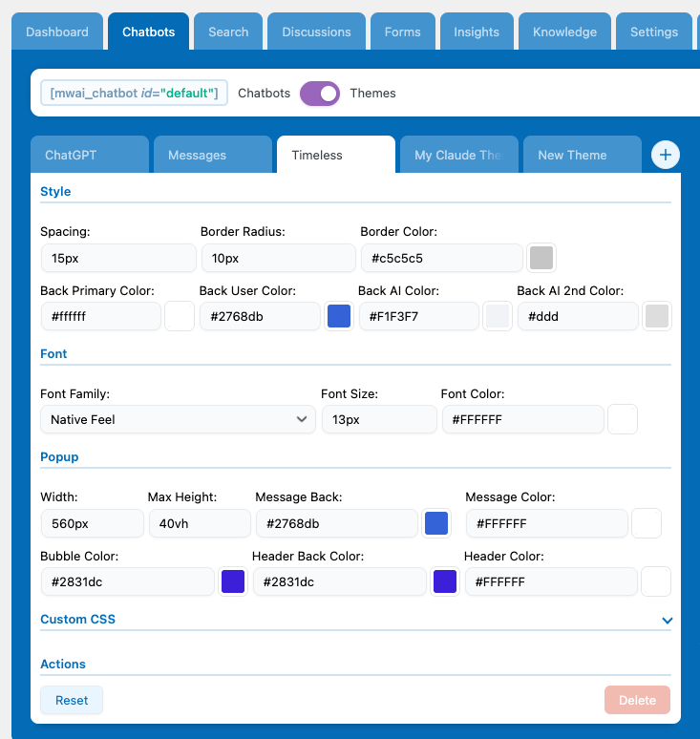Click the Header Color hex field
Screen dimensions: 700x739
pos(552,581)
